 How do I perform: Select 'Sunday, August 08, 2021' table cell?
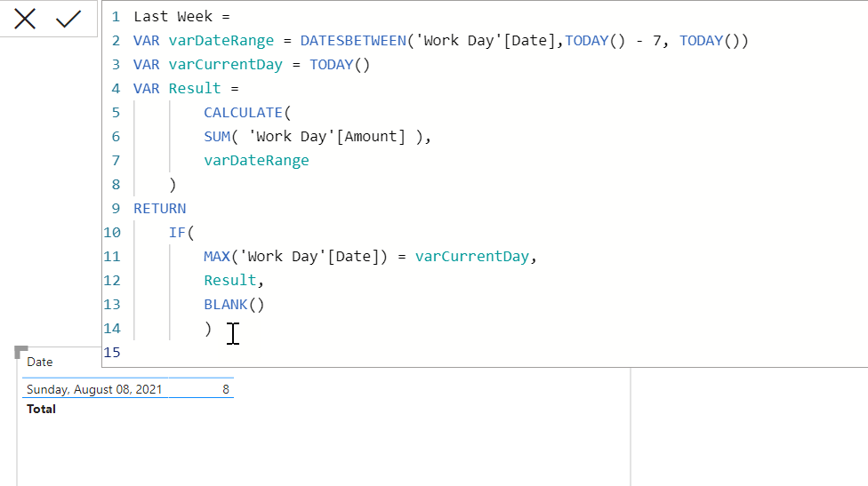[x=94, y=389]
